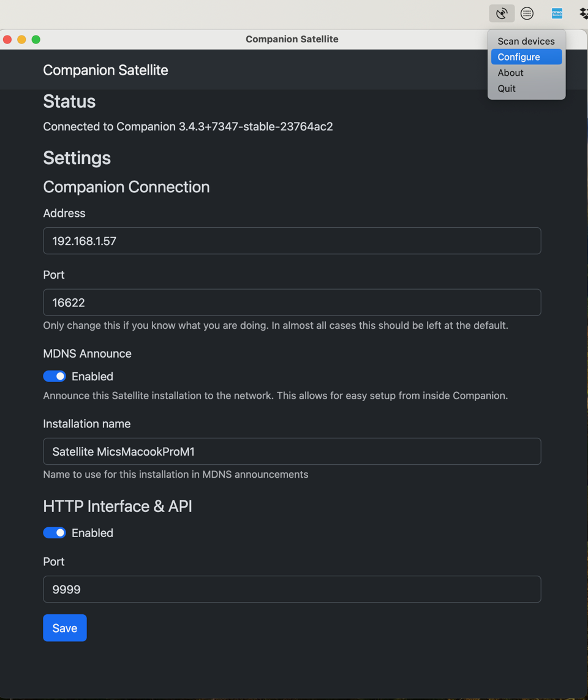Click the window title bar text
This screenshot has width=588, height=700.
[292, 39]
